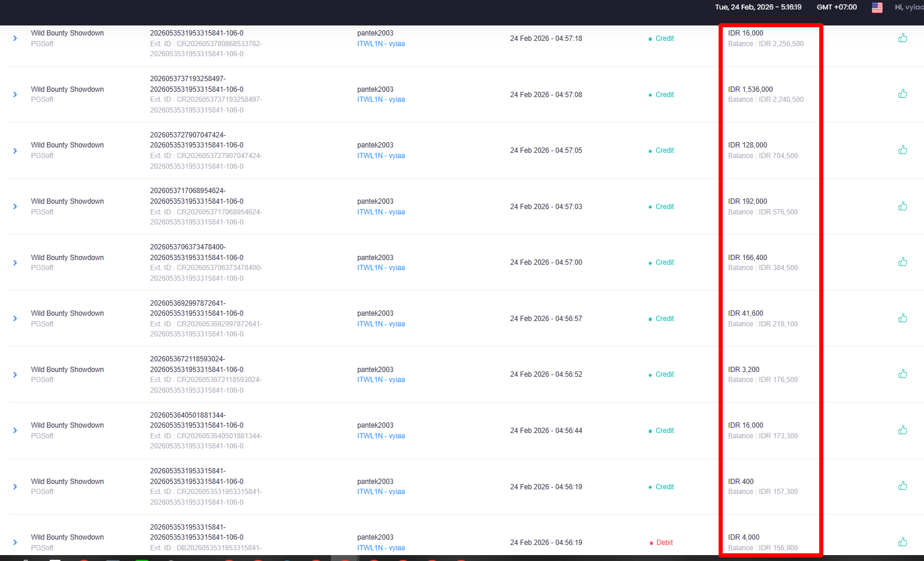Image resolution: width=924 pixels, height=561 pixels.
Task: Open ITWL1N - vyiaa link in 04:56:44 row
Action: (x=381, y=436)
